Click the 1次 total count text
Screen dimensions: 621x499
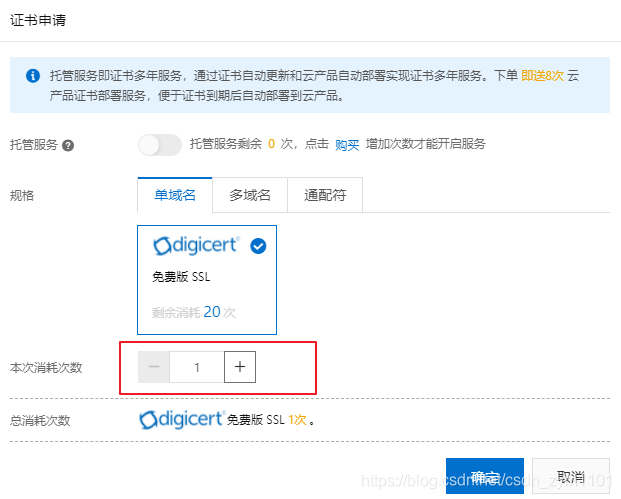[x=297, y=420]
